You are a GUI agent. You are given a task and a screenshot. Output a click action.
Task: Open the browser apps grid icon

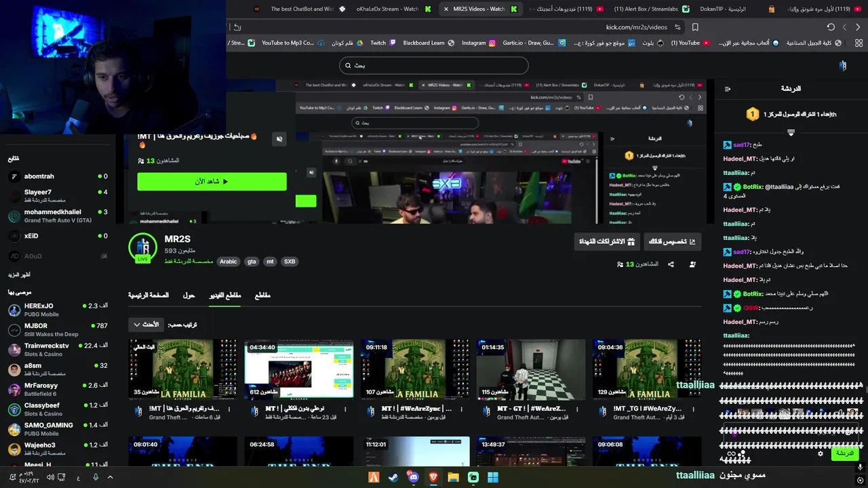coord(857,43)
